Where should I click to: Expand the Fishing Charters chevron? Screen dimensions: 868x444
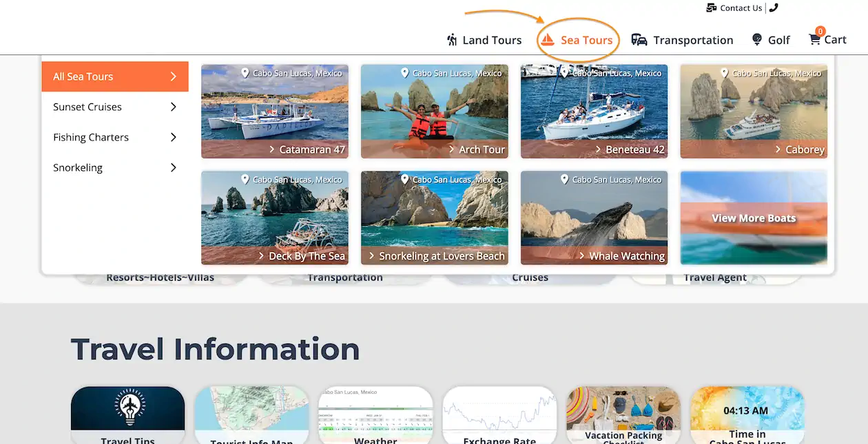coord(173,137)
